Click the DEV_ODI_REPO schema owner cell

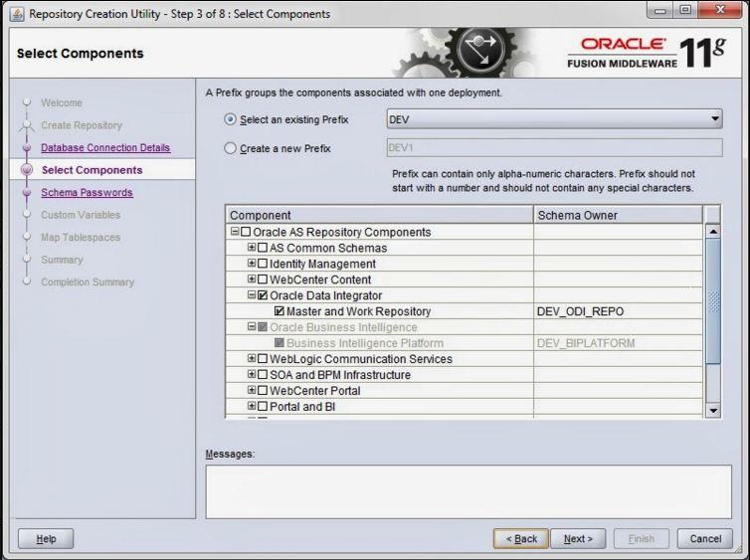point(618,311)
